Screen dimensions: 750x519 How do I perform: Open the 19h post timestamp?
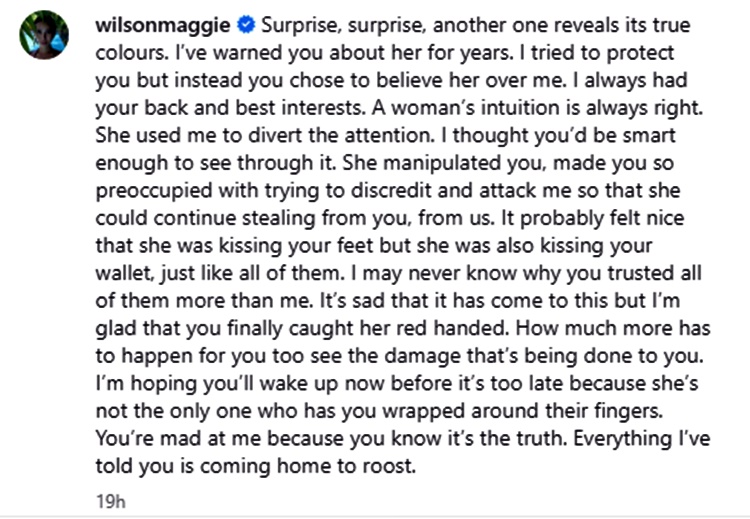click(110, 501)
